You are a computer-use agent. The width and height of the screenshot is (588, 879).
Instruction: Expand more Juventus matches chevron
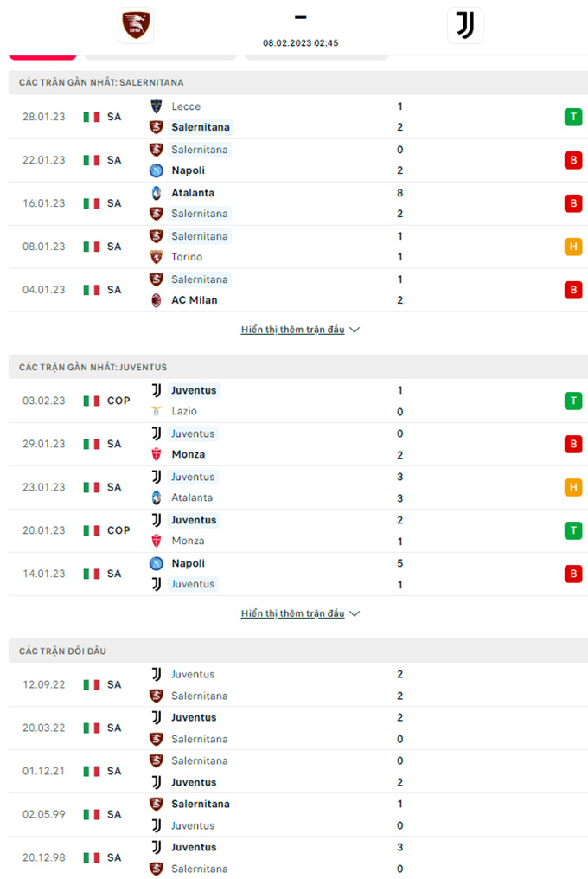[355, 614]
